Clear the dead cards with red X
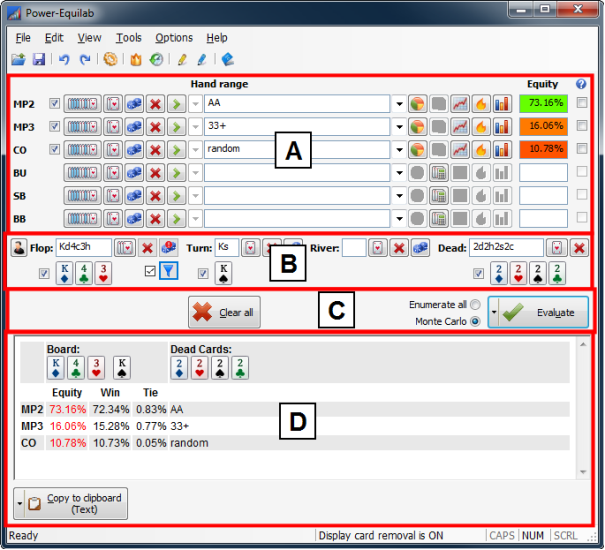Viewport: 605px width, 550px height. (579, 248)
